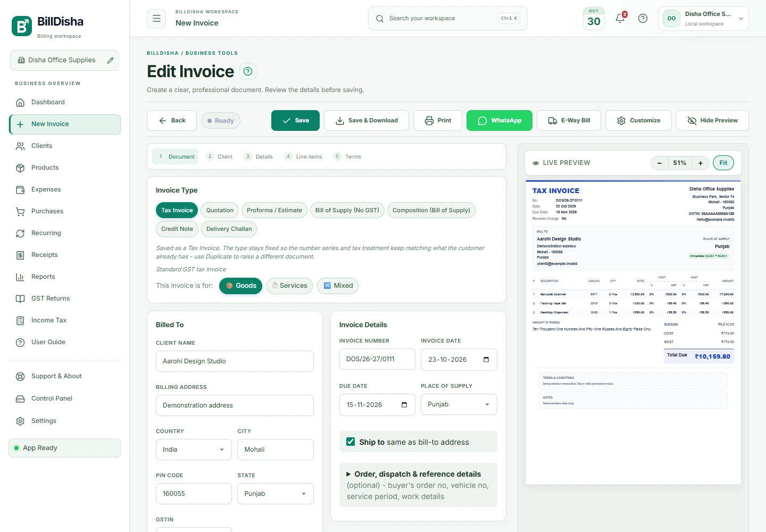Screen dimensions: 766x532
Task: Open Recurring invoices
Action: pos(65,233)
